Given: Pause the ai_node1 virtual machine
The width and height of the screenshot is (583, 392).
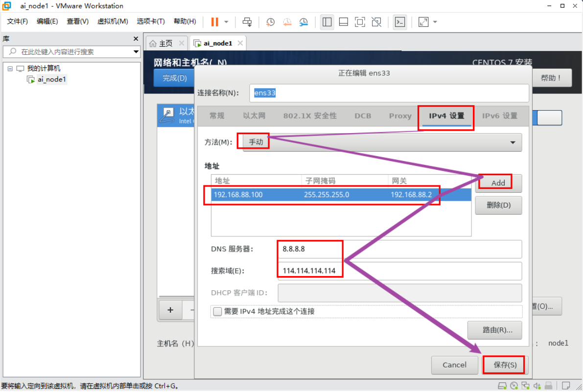Looking at the screenshot, I should point(214,22).
